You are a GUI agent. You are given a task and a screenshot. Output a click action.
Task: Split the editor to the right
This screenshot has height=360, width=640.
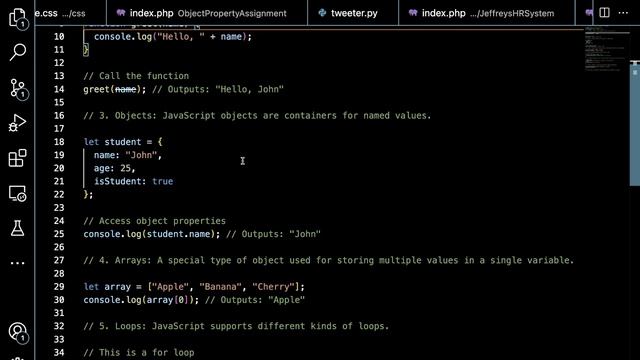tap(604, 13)
